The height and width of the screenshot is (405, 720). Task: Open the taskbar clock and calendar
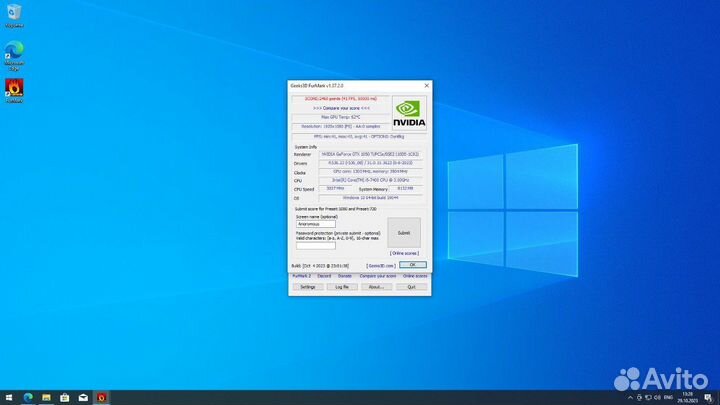click(x=687, y=398)
